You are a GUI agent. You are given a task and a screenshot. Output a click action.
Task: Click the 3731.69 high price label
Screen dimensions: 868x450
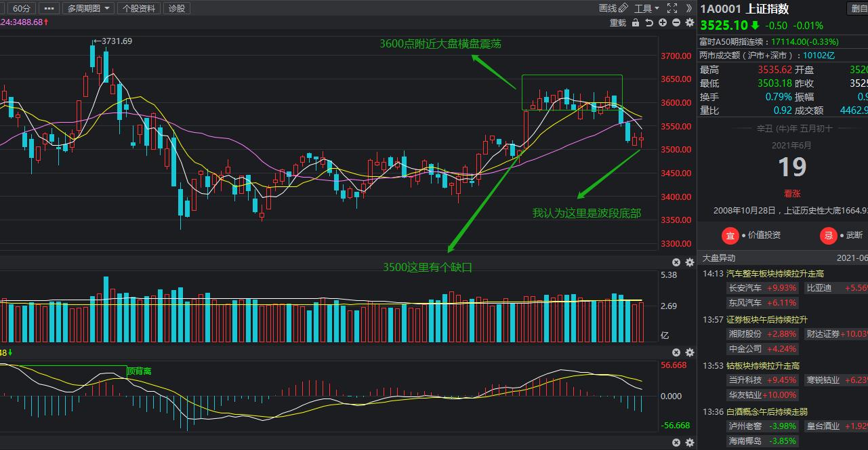117,41
